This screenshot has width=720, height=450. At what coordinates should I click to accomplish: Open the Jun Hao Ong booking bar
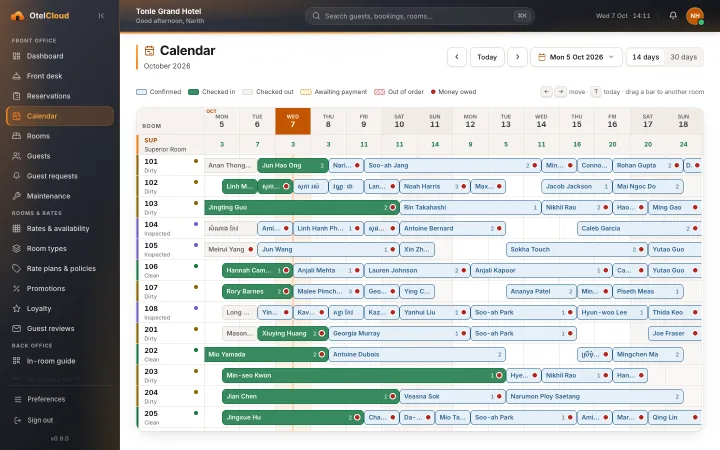coord(293,165)
